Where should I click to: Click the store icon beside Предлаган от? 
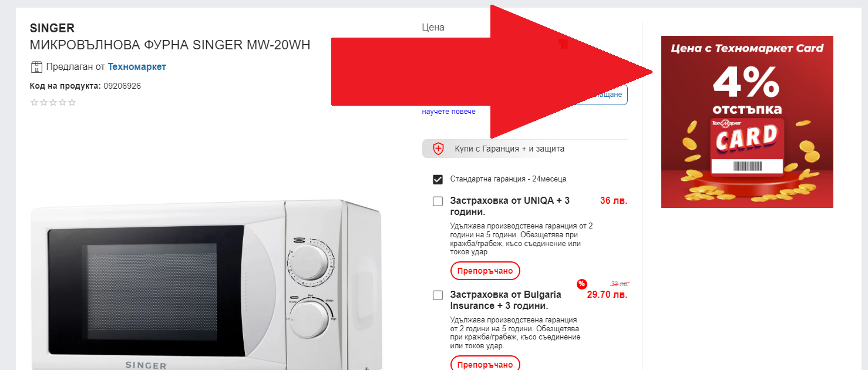click(36, 67)
